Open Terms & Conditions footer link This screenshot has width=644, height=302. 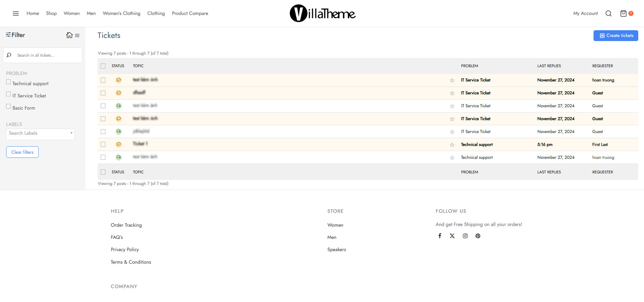[x=131, y=262]
